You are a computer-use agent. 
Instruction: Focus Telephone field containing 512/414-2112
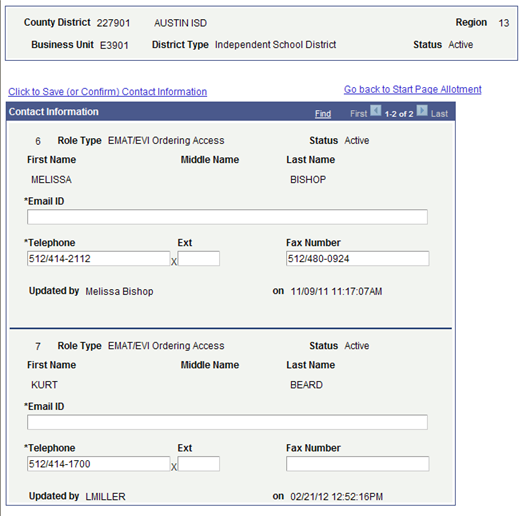tap(98, 259)
